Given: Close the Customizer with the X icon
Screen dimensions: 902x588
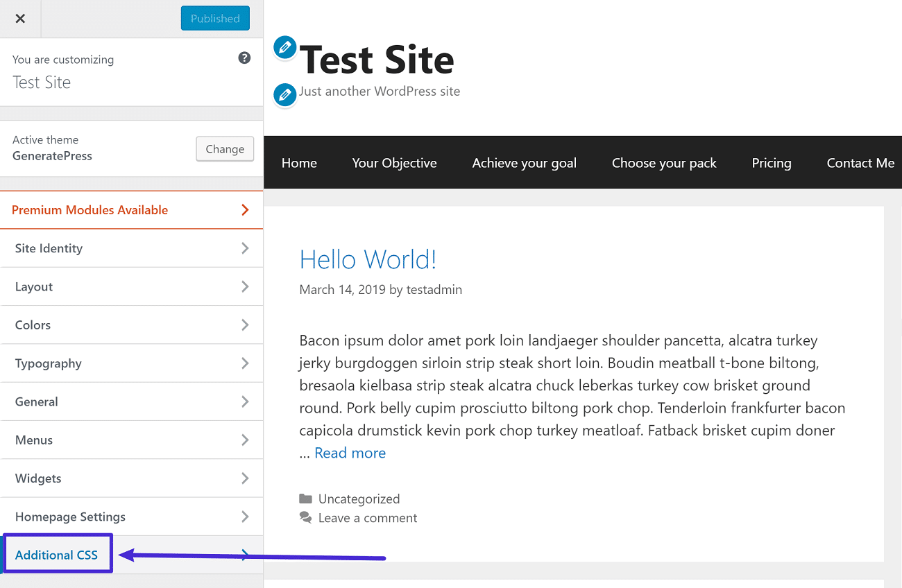Looking at the screenshot, I should 20,18.
